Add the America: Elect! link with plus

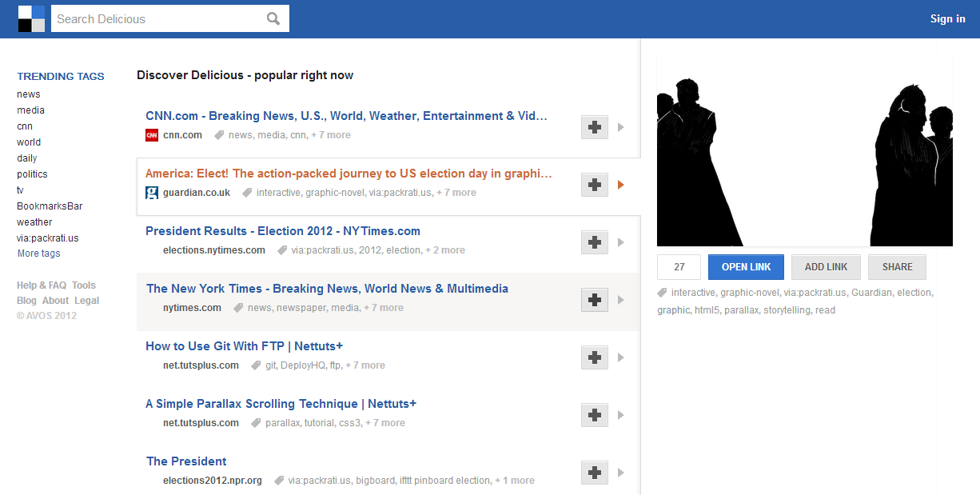point(594,185)
